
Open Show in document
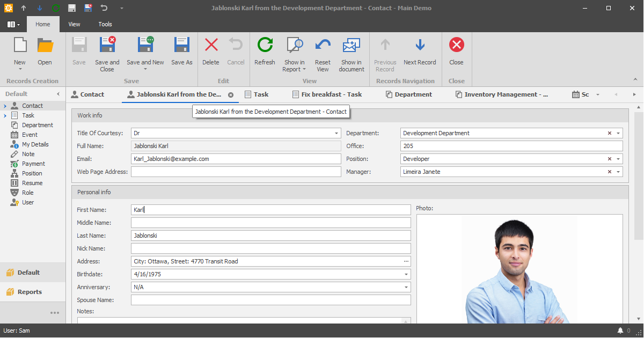click(x=351, y=51)
